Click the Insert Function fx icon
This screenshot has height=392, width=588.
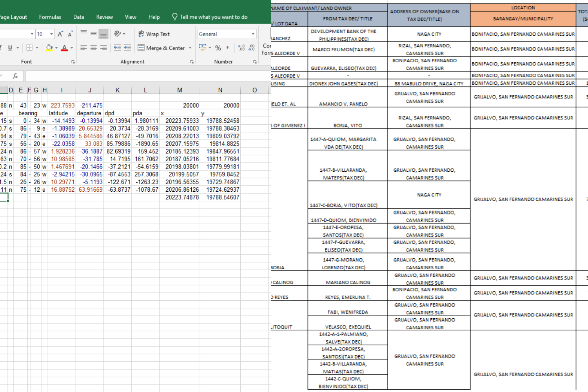click(x=15, y=76)
